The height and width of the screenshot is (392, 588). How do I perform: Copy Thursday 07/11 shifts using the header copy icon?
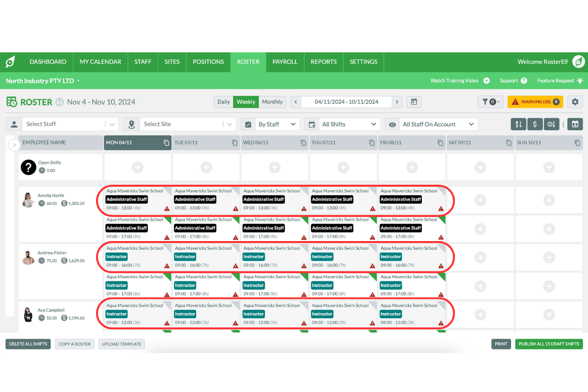click(x=372, y=143)
